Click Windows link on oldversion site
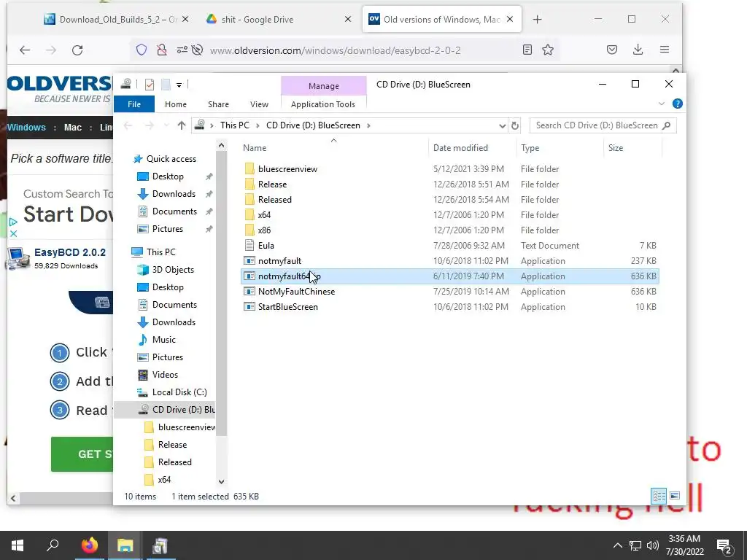Image resolution: width=747 pixels, height=560 pixels. [x=27, y=128]
